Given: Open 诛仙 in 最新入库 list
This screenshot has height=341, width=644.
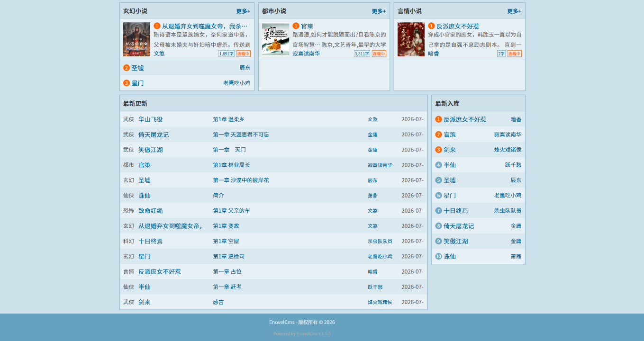Looking at the screenshot, I should pos(450,256).
